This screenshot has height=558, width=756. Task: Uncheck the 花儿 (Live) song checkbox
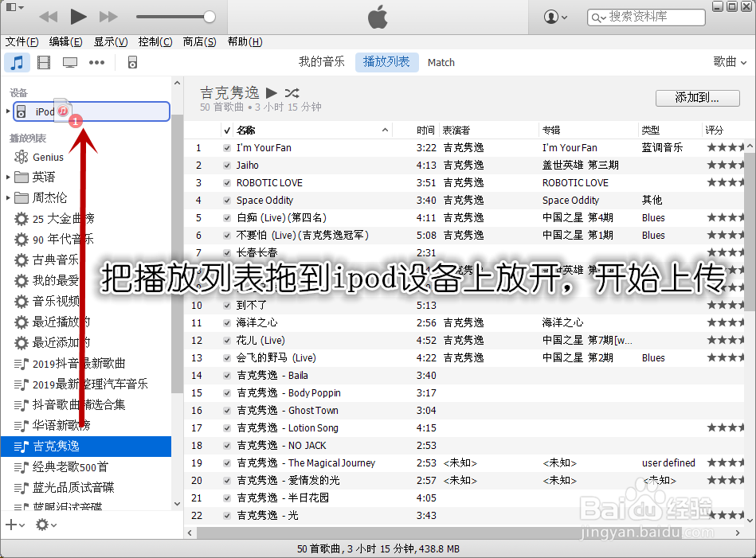tap(227, 341)
